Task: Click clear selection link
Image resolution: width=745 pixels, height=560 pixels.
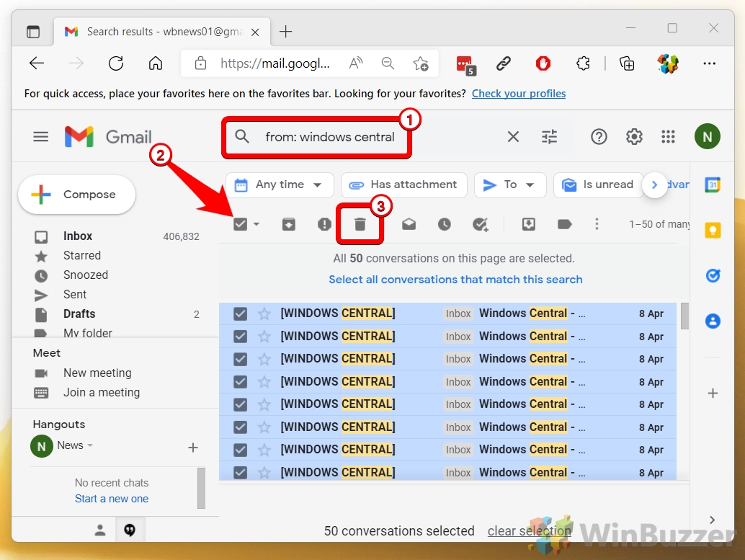Action: 529,530
